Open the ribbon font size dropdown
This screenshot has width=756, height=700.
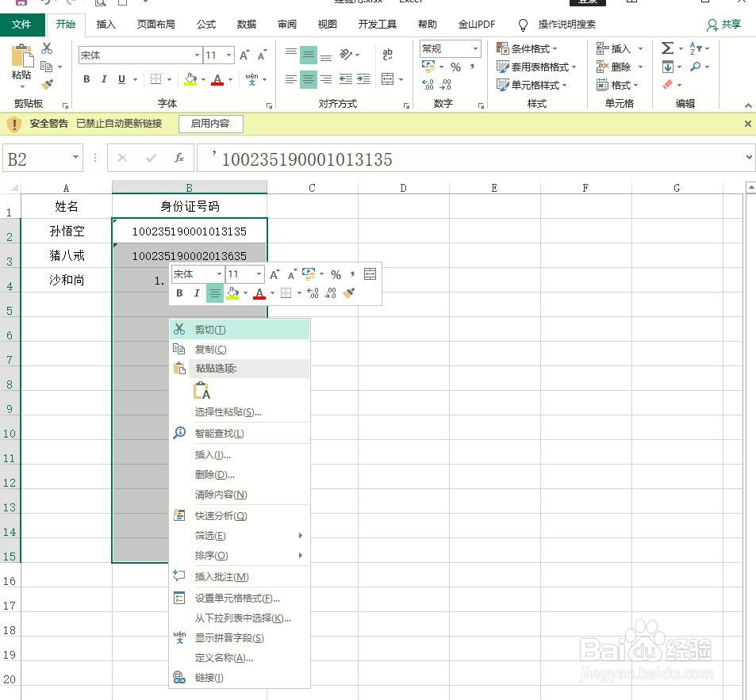(x=229, y=55)
